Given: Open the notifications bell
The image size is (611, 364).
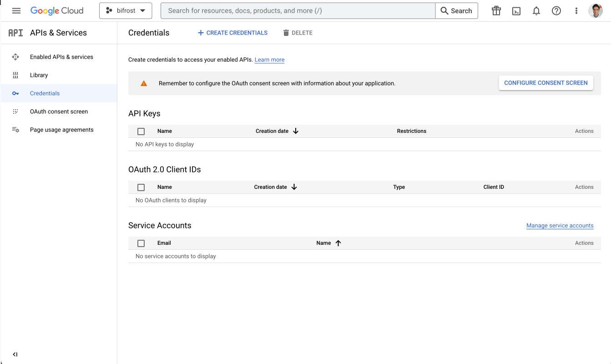Looking at the screenshot, I should (536, 10).
